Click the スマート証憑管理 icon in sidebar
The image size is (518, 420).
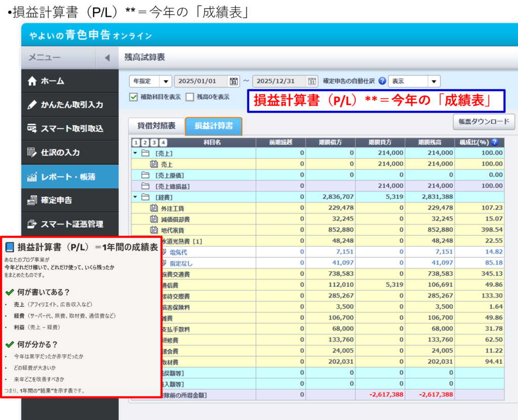pos(32,224)
